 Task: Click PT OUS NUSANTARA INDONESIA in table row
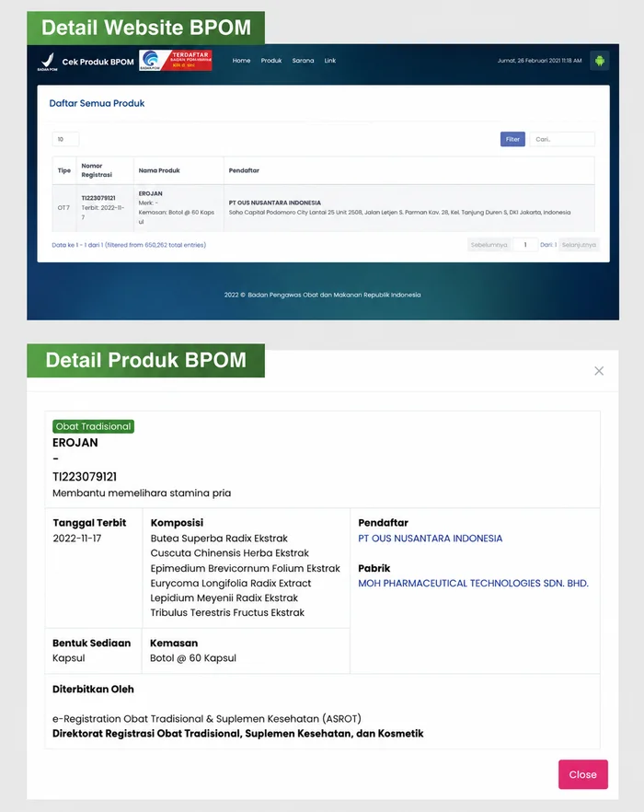[x=275, y=203]
